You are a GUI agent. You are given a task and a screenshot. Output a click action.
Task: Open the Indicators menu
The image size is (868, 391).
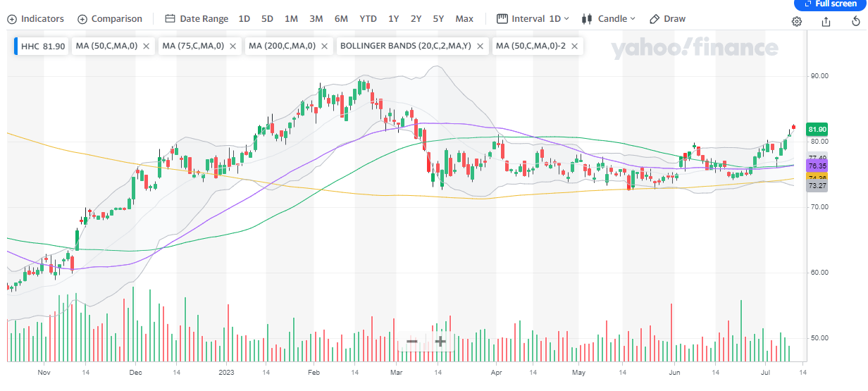coord(35,19)
